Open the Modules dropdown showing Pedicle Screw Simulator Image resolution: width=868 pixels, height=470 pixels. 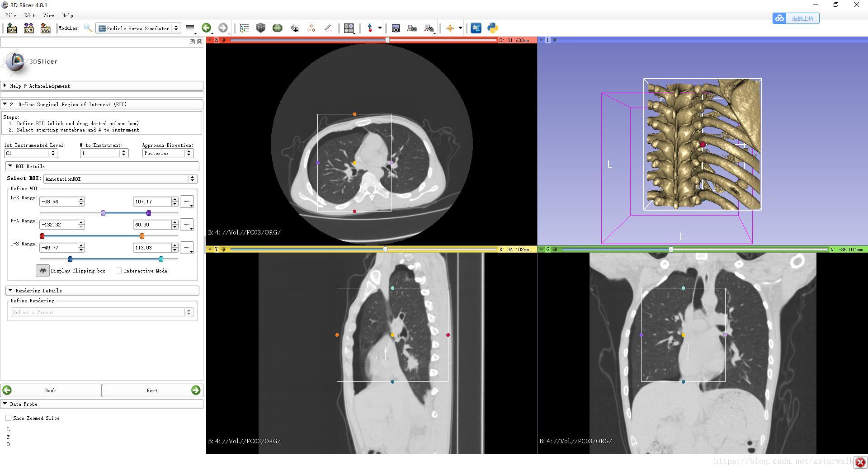point(138,28)
